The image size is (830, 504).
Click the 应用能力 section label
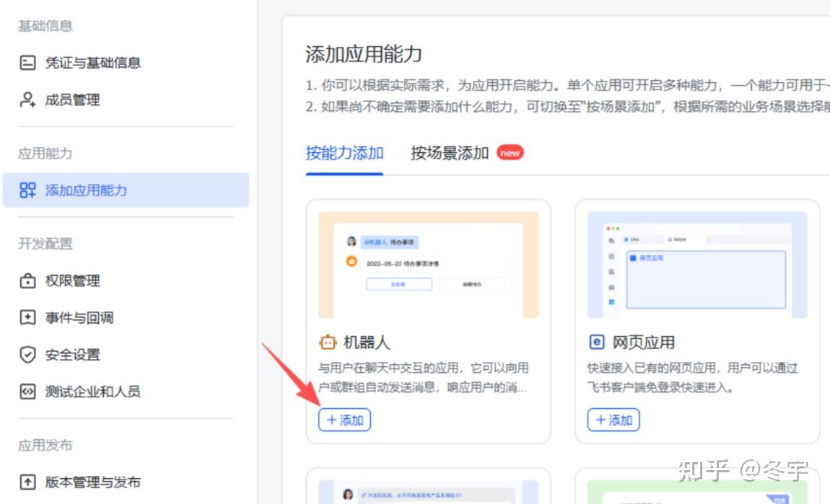coord(45,154)
